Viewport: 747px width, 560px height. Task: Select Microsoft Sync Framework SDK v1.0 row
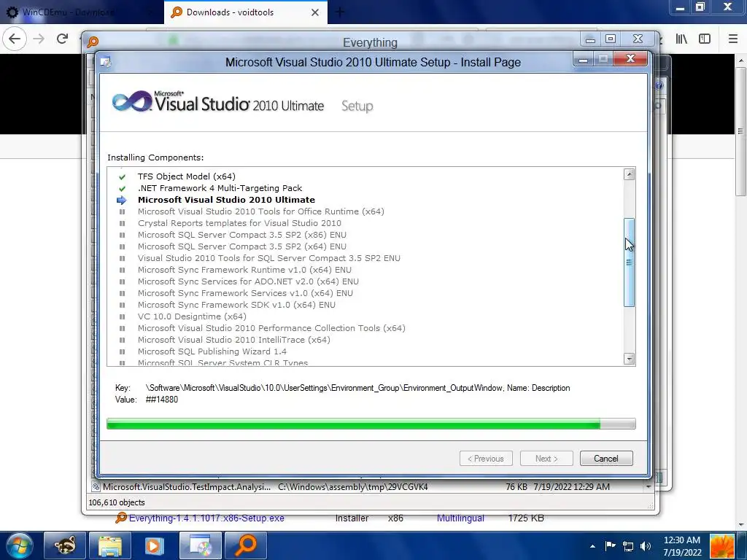click(x=236, y=305)
